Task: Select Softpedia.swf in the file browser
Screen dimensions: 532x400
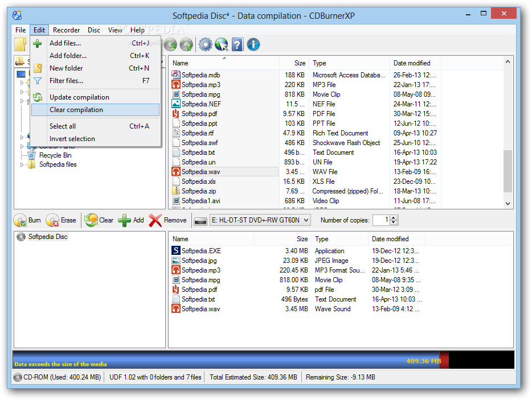Action: (x=200, y=143)
